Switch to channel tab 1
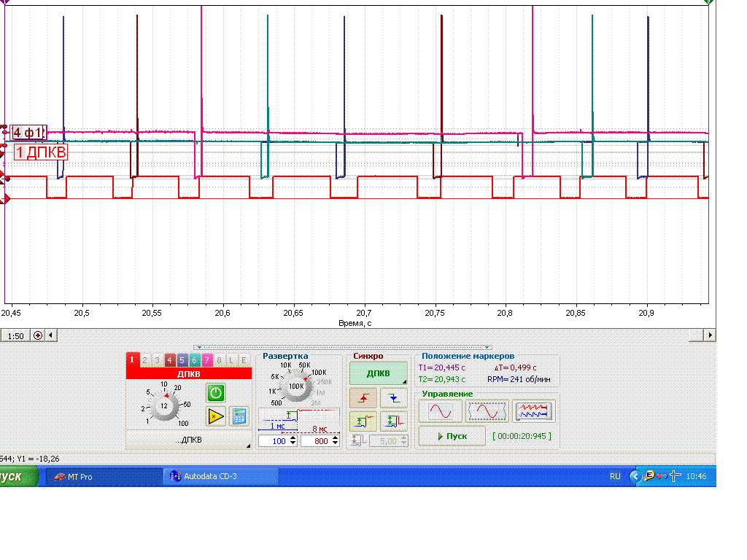This screenshot has height=560, width=747. pyautogui.click(x=133, y=360)
